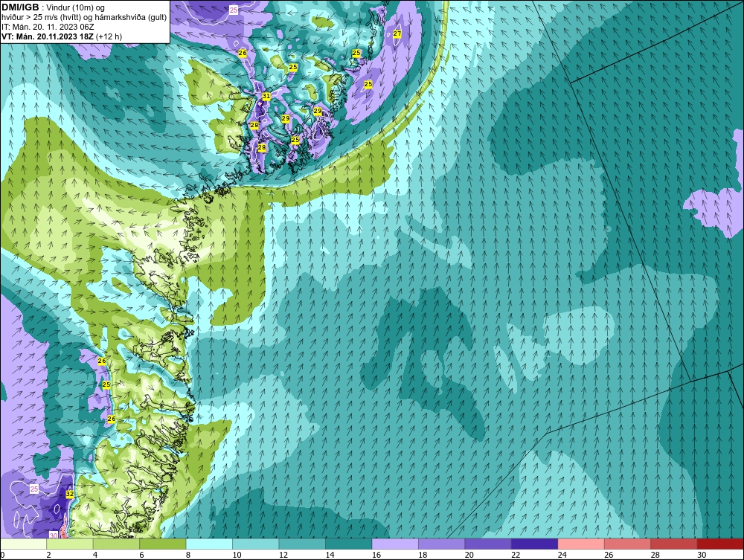Click the legend scale value 28
Screen dimensions: 744x560
tap(655, 556)
